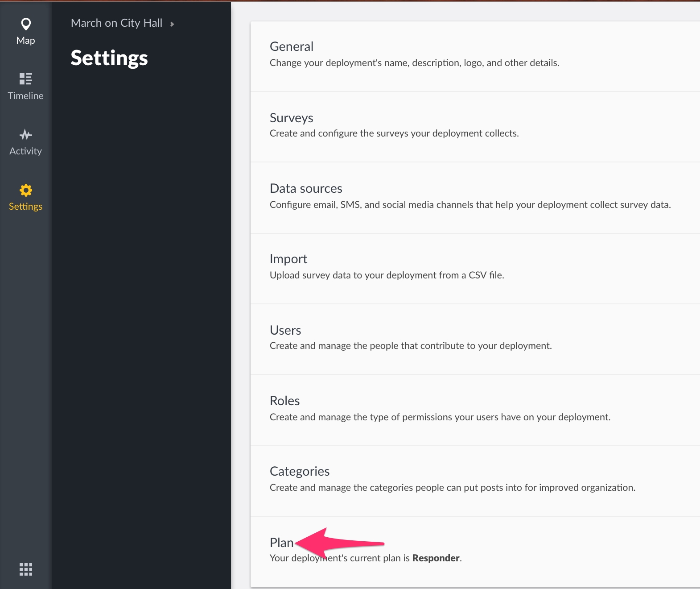Viewport: 700px width, 589px height.
Task: Select Roles permissions settings
Action: pyautogui.click(x=284, y=401)
